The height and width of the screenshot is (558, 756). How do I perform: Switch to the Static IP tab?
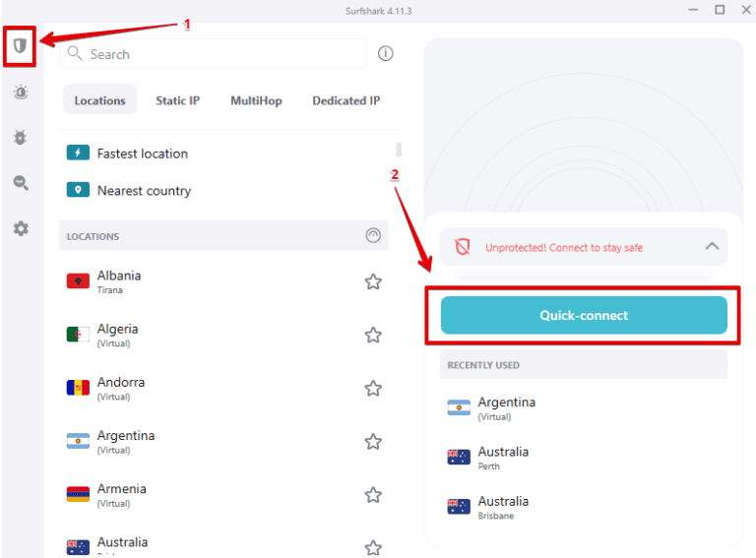177,100
